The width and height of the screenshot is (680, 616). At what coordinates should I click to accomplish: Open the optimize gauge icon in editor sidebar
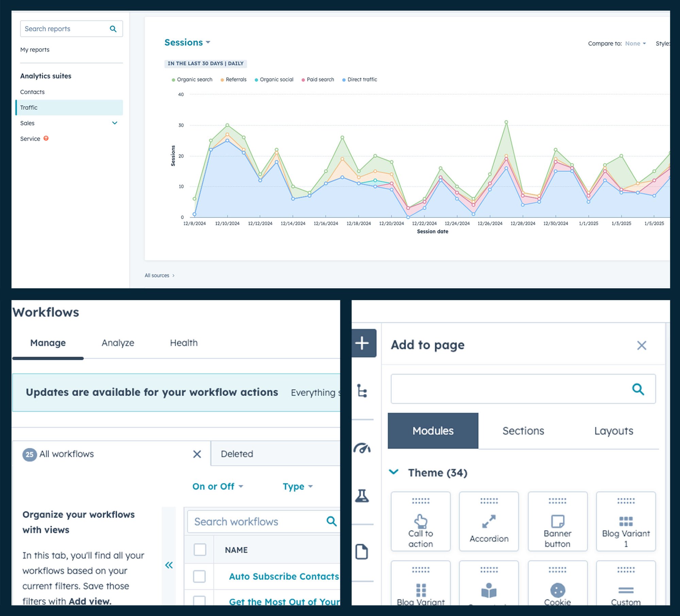(362, 448)
